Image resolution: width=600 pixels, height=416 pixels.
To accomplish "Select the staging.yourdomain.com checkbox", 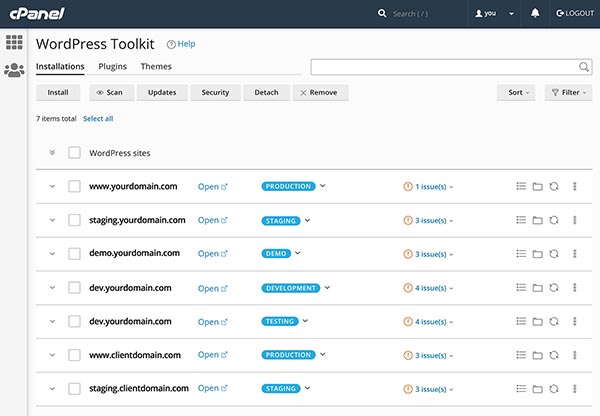I will [x=74, y=220].
